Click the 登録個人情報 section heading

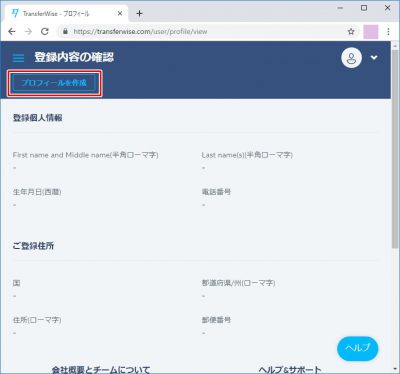pyautogui.click(x=37, y=118)
